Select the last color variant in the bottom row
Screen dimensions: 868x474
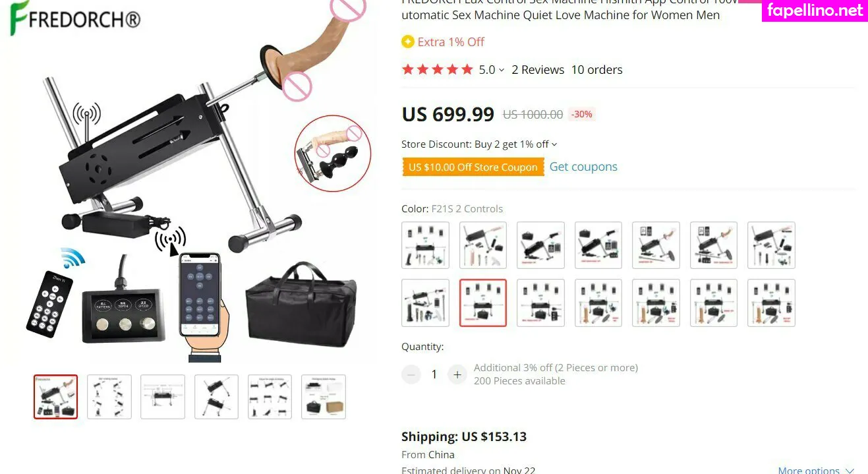point(771,303)
